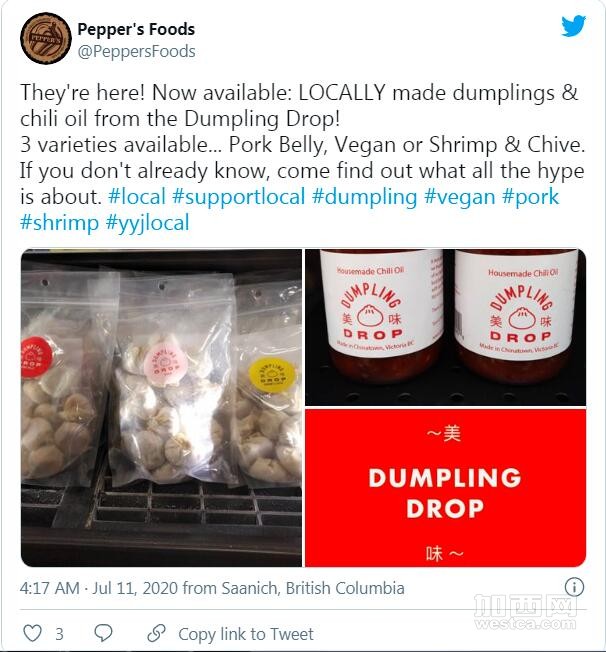Image resolution: width=606 pixels, height=652 pixels.
Task: Open replies via speech bubble icon
Action: (x=103, y=633)
